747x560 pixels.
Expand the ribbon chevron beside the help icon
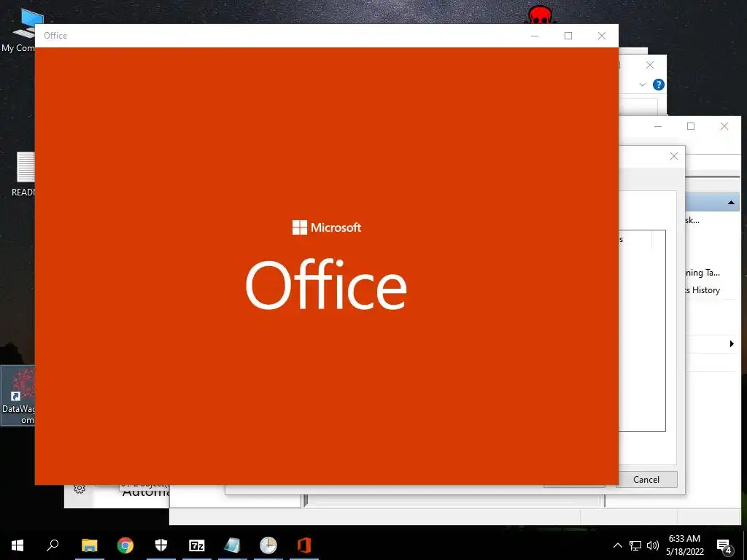click(642, 85)
